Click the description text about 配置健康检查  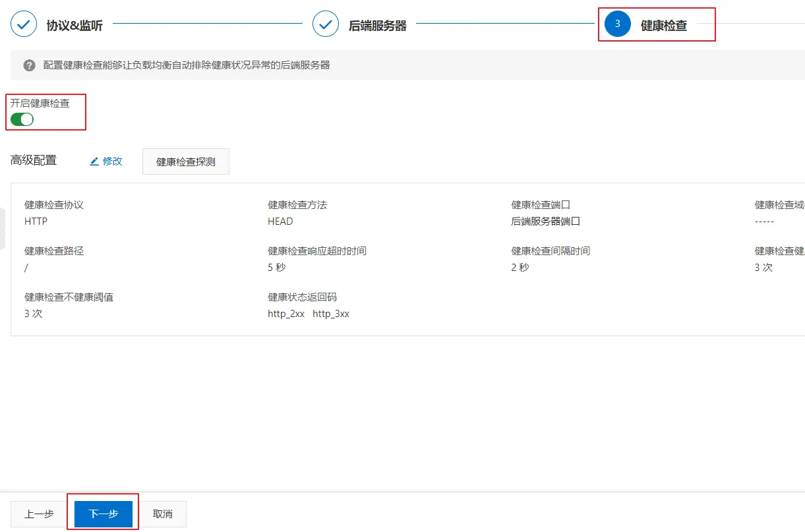point(187,65)
